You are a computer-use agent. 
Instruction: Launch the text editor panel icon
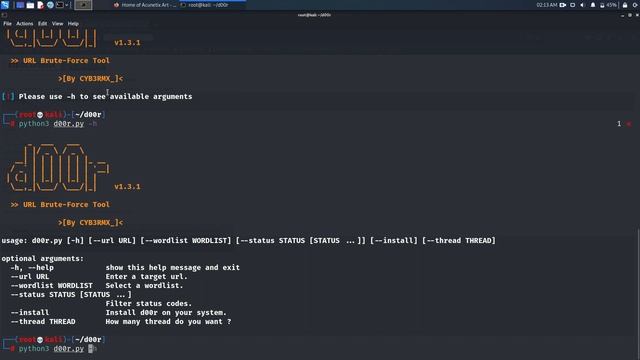(40, 5)
